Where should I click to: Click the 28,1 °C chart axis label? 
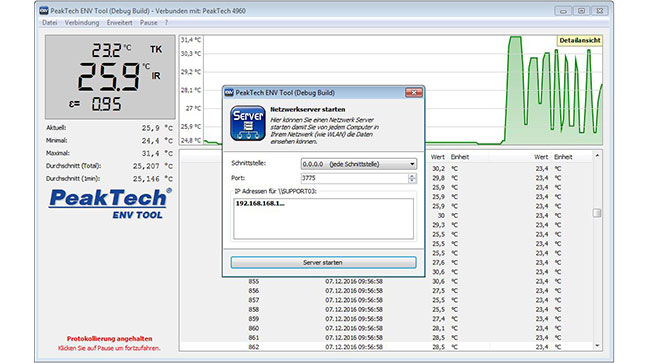tap(191, 90)
